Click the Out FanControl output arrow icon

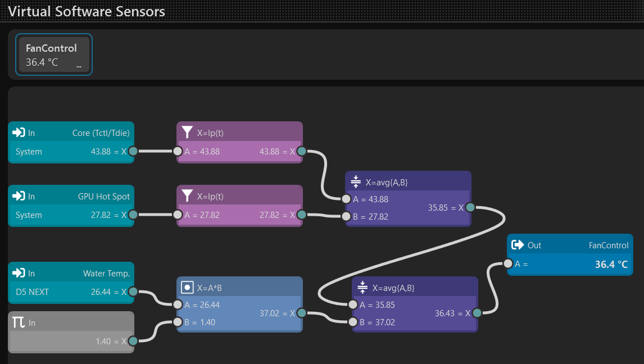(518, 245)
